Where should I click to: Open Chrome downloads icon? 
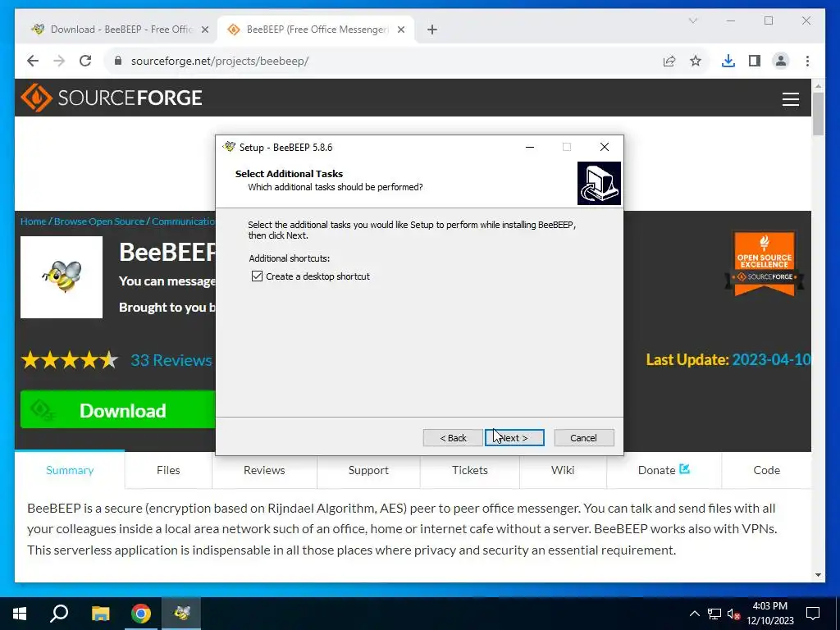(x=728, y=61)
